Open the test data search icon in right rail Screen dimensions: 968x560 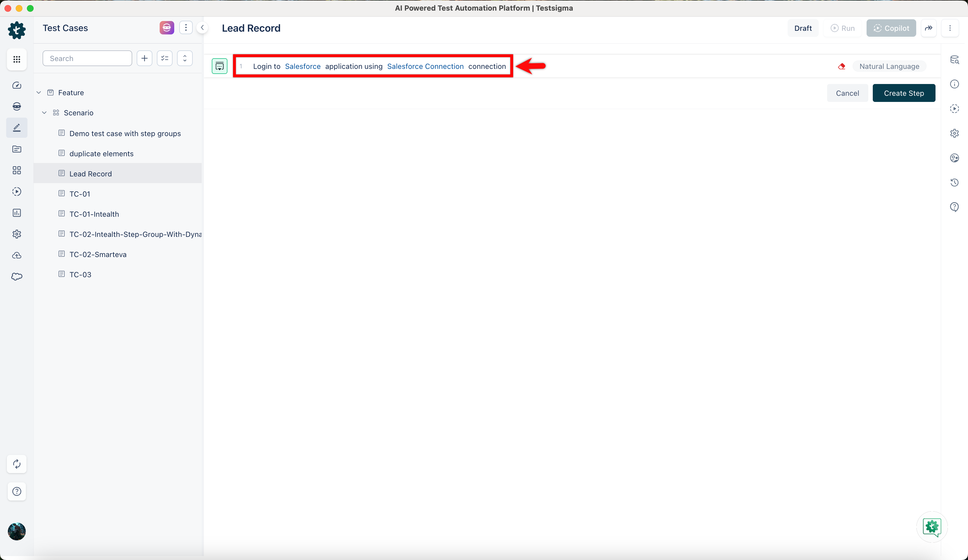click(955, 60)
